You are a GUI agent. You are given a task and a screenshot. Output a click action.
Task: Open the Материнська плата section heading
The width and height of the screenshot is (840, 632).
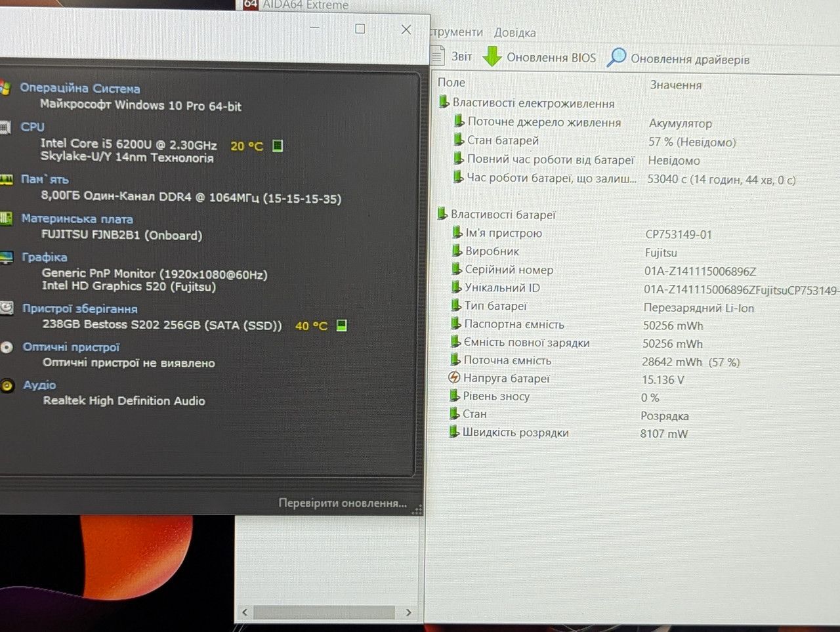click(77, 219)
